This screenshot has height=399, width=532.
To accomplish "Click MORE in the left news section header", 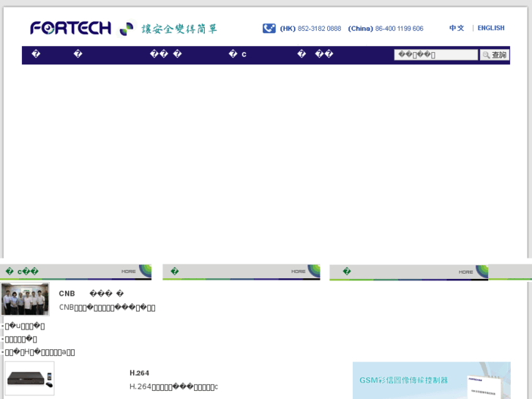I will pyautogui.click(x=128, y=272).
